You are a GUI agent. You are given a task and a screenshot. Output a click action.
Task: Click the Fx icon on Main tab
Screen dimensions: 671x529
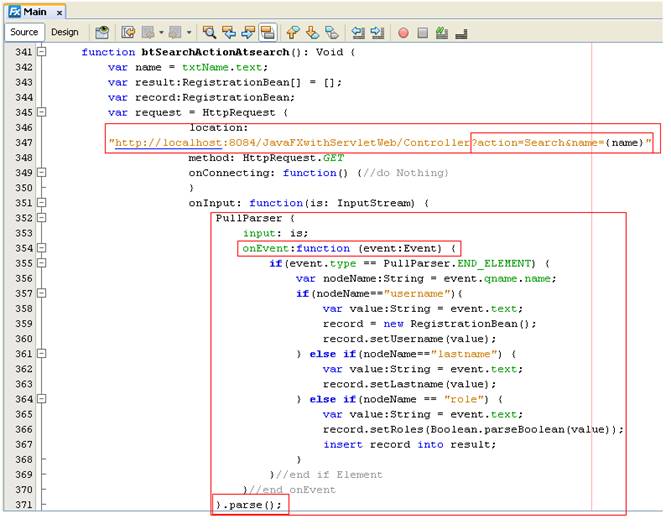[x=15, y=12]
